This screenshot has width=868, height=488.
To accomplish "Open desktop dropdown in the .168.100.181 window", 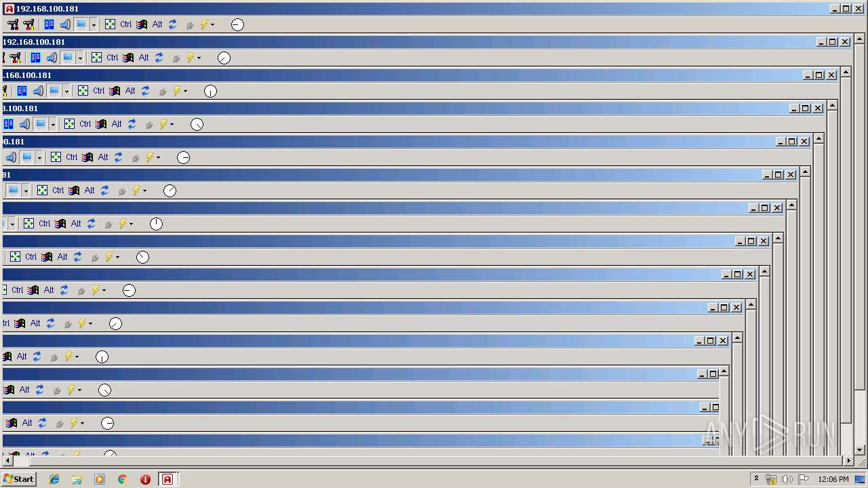I will 66,91.
